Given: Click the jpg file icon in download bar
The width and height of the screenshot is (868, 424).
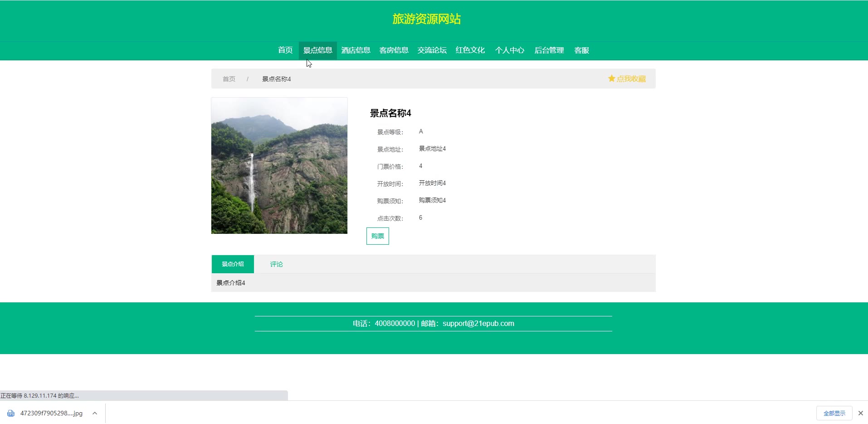Looking at the screenshot, I should (11, 413).
